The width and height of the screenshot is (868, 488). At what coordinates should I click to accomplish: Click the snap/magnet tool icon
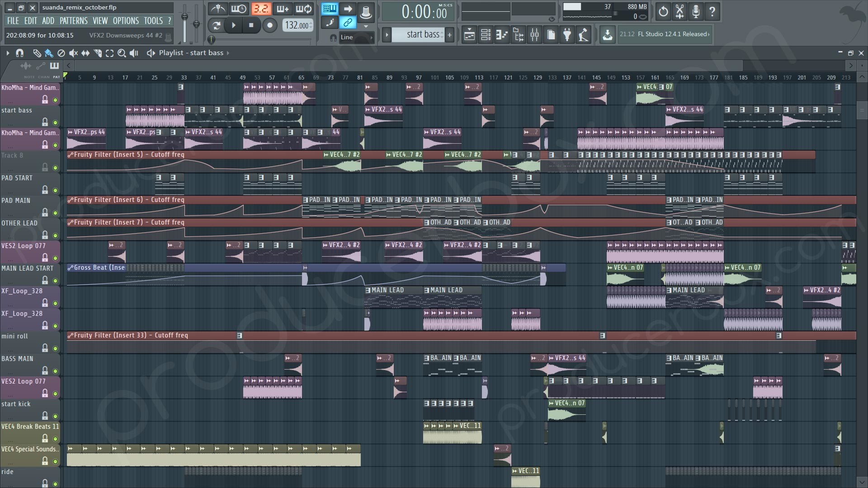click(x=20, y=52)
